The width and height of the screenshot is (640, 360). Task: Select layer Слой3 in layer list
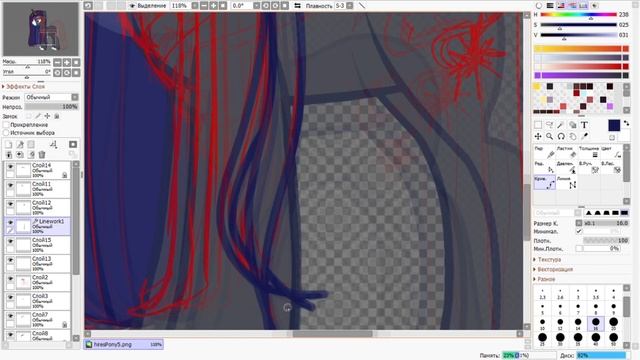pos(37,301)
